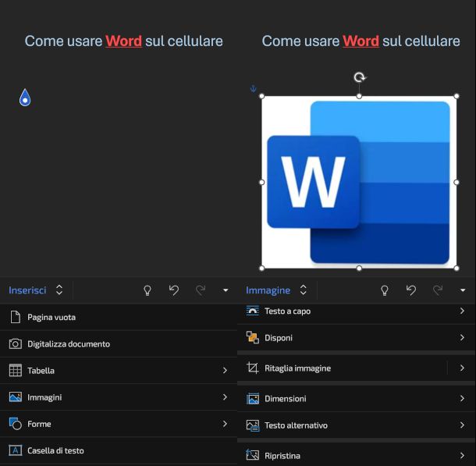Redo using arrow in Inserisci toolbar

tap(201, 290)
